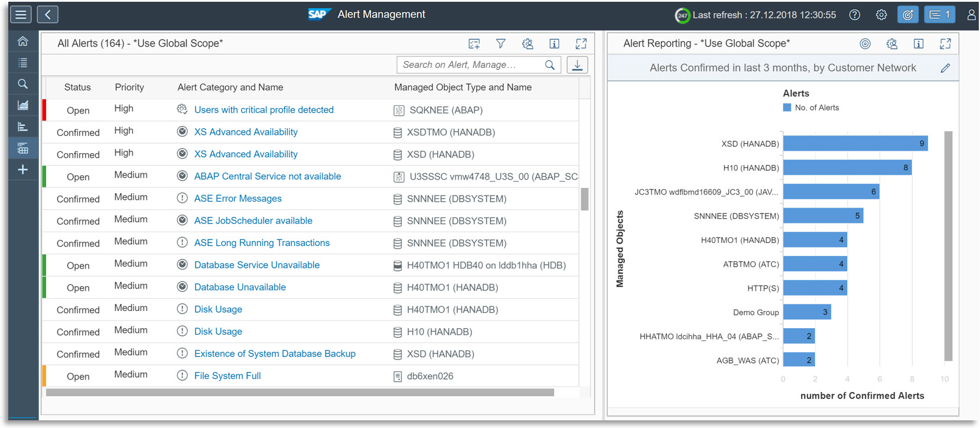980x428 pixels.
Task: Open the help question mark icon
Action: [854, 15]
